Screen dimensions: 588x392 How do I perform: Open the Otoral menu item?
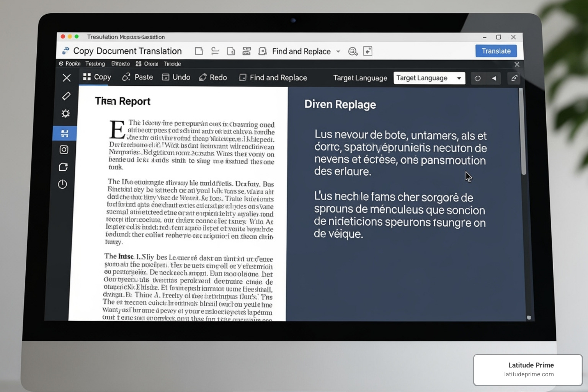point(150,64)
